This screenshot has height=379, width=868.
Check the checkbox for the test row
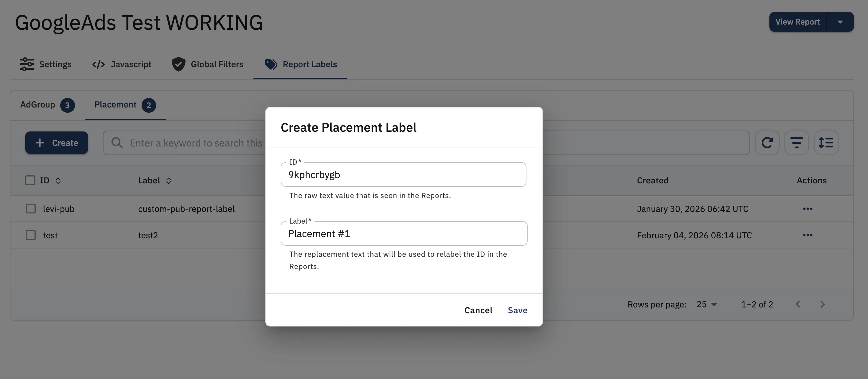[x=30, y=235]
